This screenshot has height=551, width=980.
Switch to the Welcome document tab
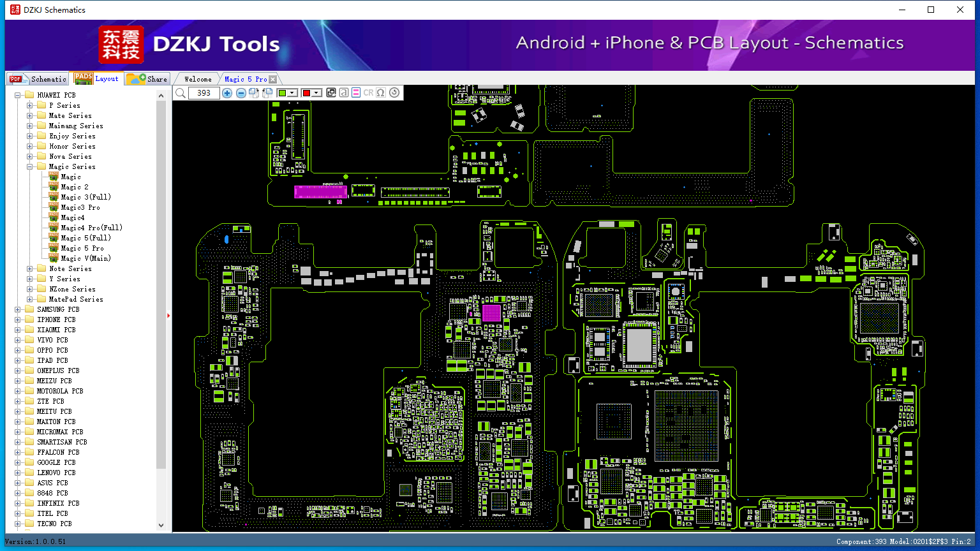[x=198, y=79]
